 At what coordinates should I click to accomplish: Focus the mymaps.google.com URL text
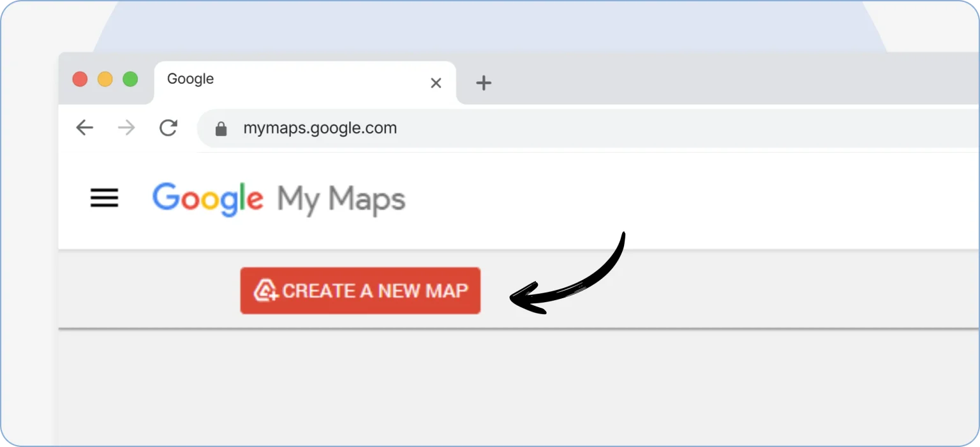pyautogui.click(x=320, y=128)
